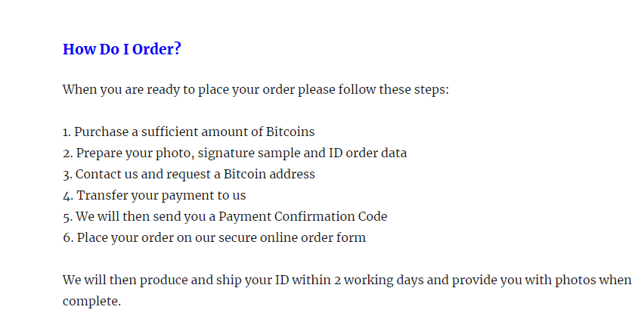
Task: Click step 3 about requesting a Bitcoin address
Action: click(x=188, y=175)
